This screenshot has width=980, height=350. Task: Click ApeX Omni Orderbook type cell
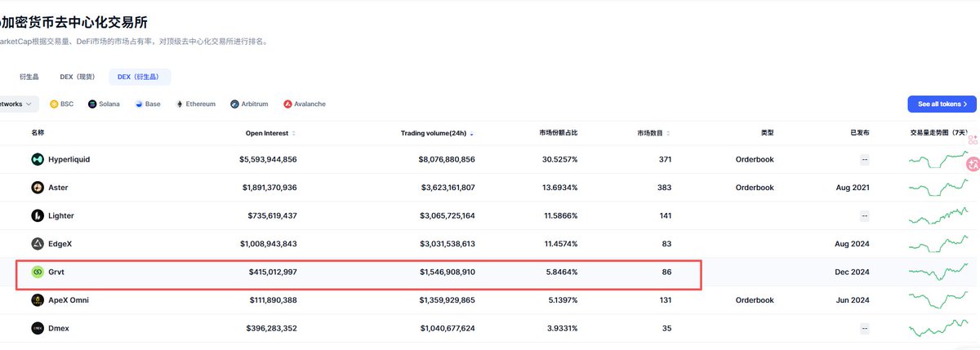(755, 300)
